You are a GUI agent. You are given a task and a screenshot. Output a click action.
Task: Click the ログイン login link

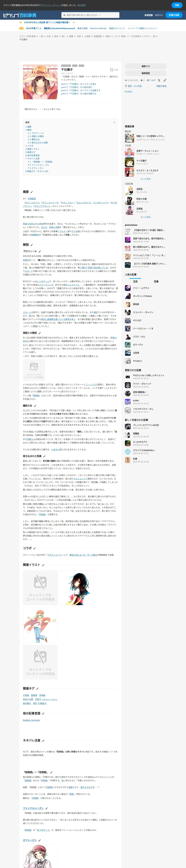click(159, 15)
